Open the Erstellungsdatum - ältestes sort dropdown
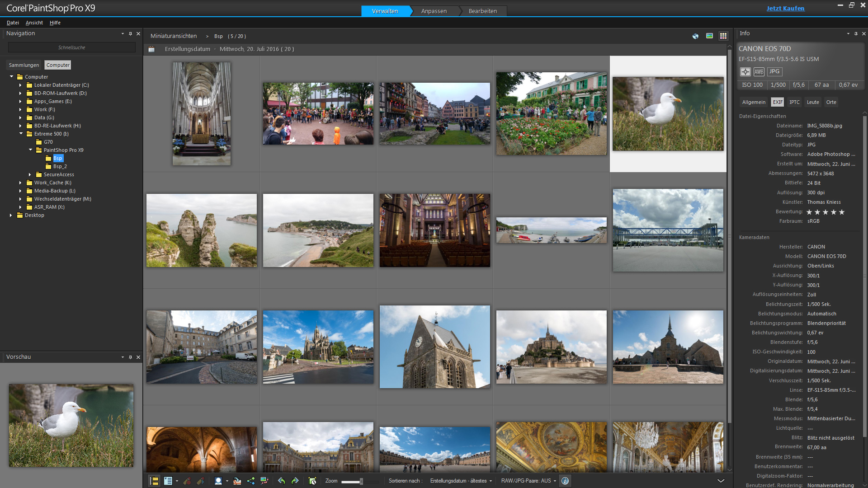 pyautogui.click(x=461, y=481)
